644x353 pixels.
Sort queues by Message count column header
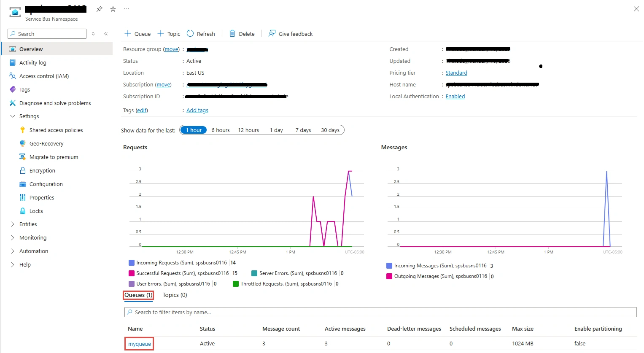281,329
